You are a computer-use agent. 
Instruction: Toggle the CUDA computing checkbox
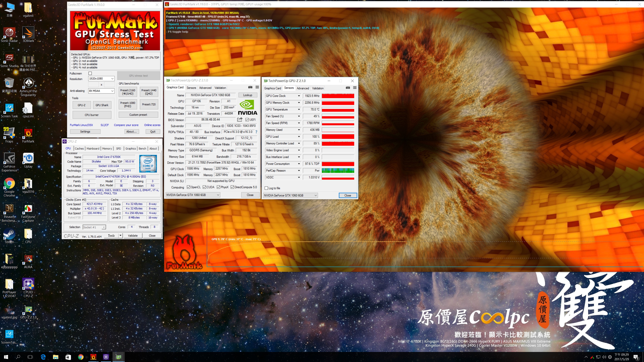[204, 187]
